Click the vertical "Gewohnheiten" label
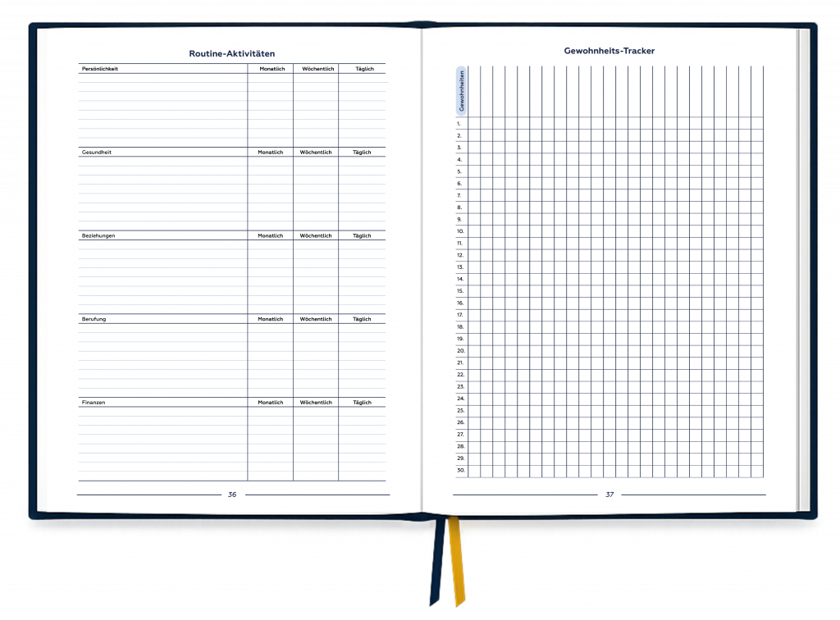 (461, 90)
